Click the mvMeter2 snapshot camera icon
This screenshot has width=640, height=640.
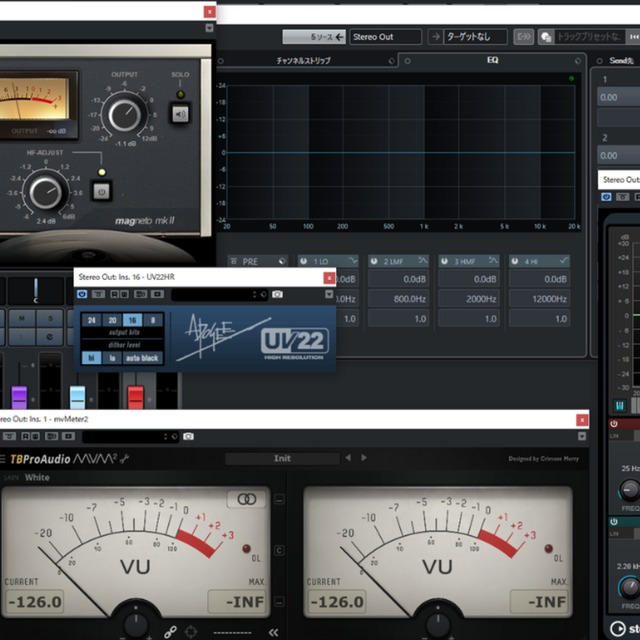pos(188,437)
